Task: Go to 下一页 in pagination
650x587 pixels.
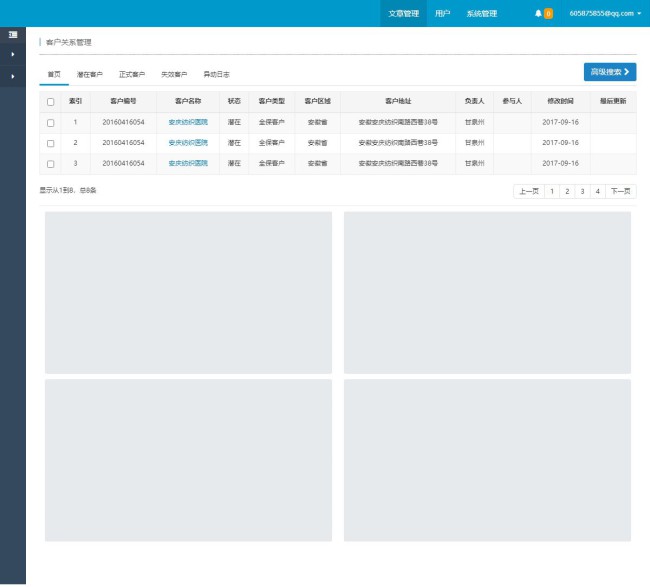Action: pos(621,191)
